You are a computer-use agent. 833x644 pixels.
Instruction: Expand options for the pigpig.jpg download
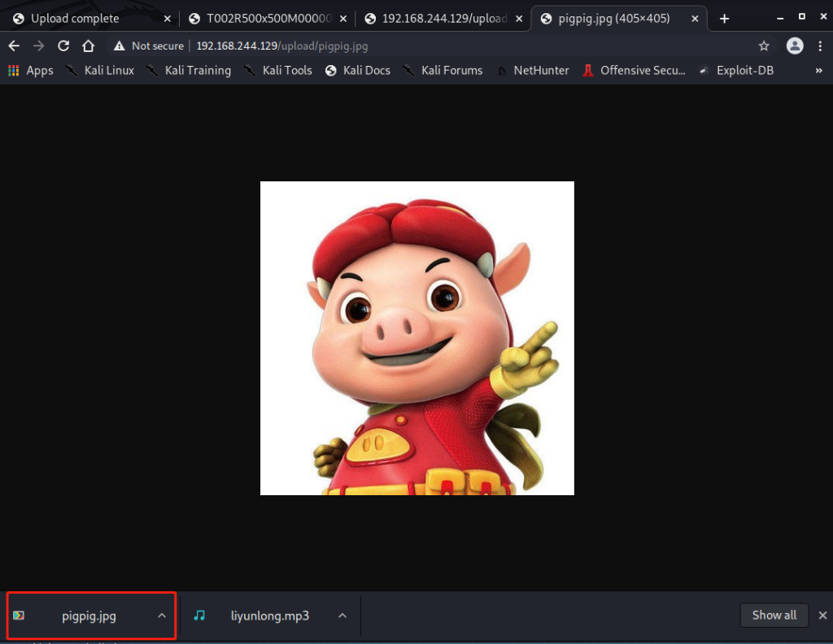tap(162, 616)
